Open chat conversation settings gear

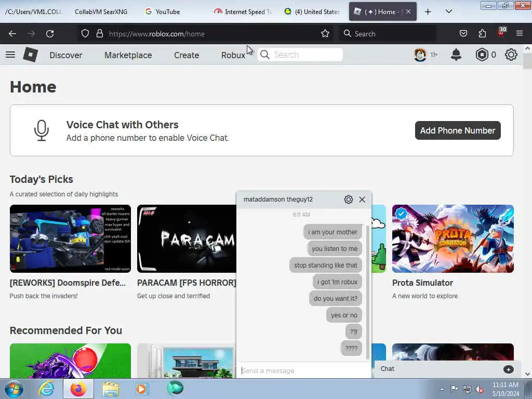(x=349, y=199)
